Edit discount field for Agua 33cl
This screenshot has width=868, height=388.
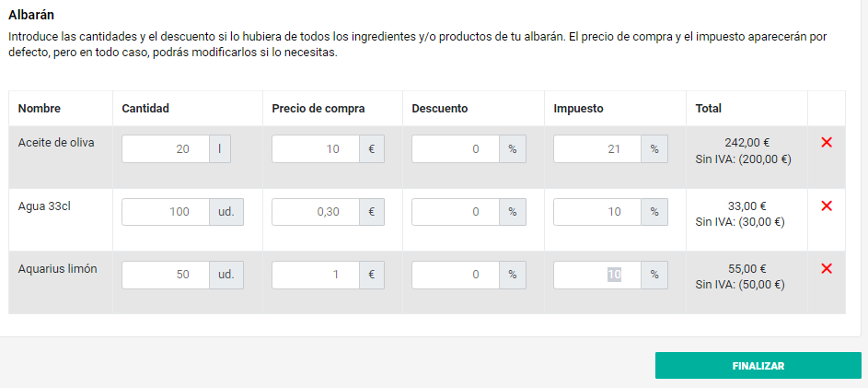(x=456, y=212)
